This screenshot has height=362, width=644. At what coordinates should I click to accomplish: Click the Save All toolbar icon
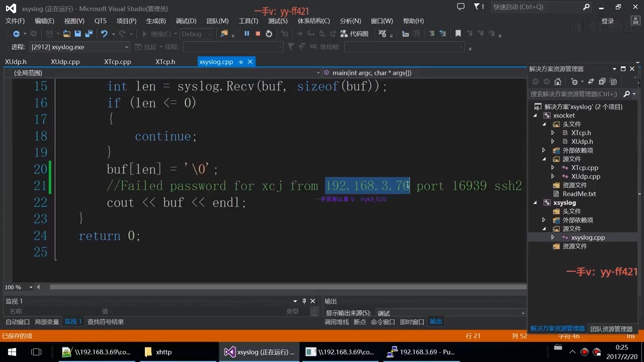point(89,34)
